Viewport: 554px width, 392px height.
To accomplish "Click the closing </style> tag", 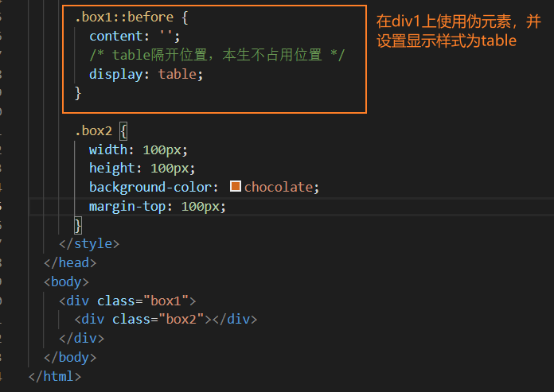I will click(89, 244).
